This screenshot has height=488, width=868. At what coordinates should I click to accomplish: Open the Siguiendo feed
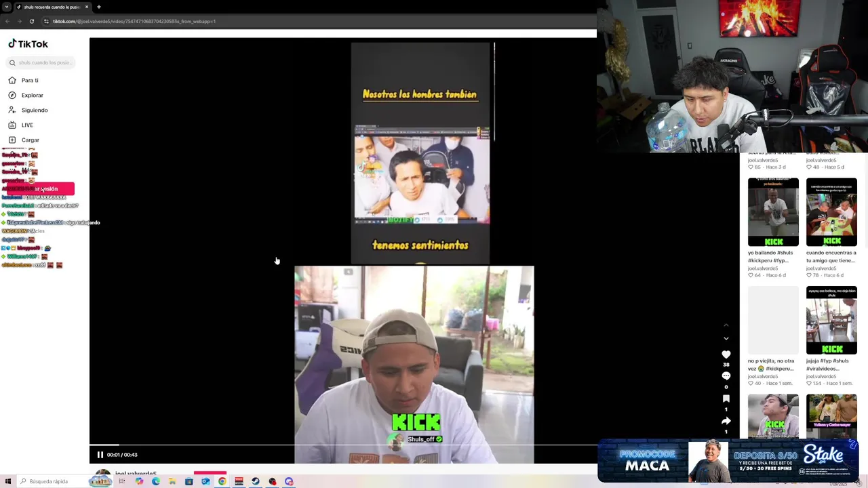click(x=35, y=110)
